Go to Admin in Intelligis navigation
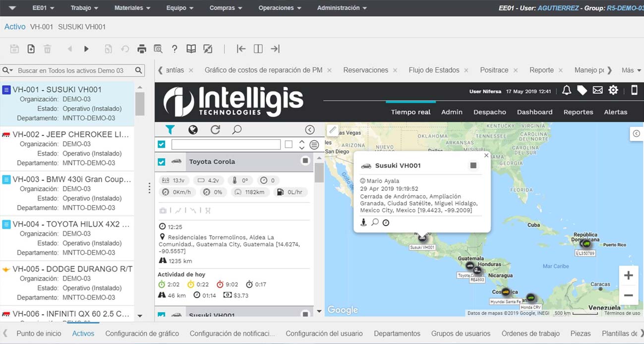644x344 pixels. (x=452, y=112)
